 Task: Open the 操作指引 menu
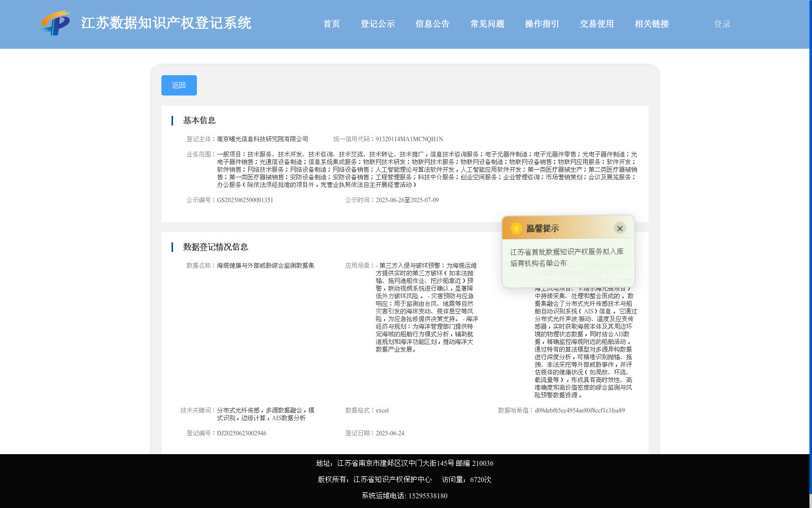pos(542,24)
